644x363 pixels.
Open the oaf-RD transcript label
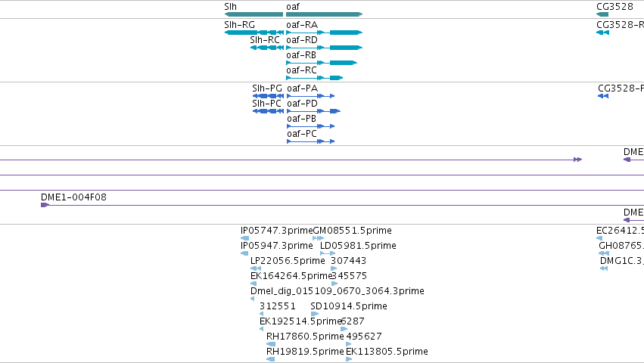(x=302, y=40)
